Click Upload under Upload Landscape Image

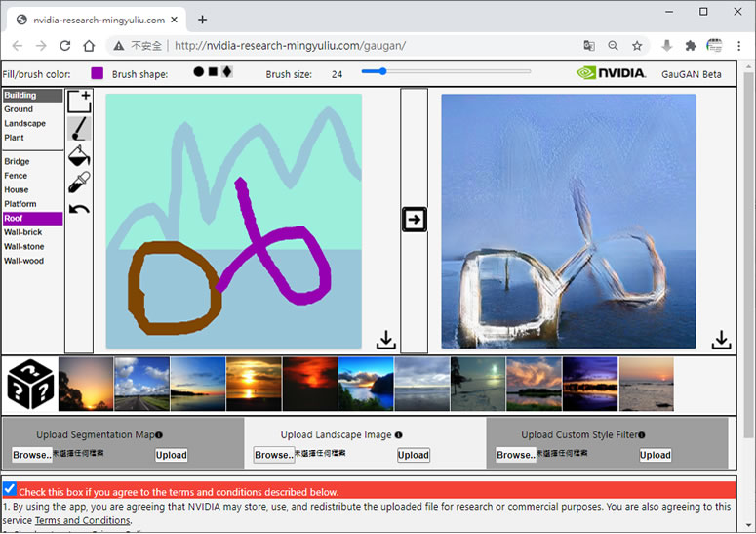413,455
